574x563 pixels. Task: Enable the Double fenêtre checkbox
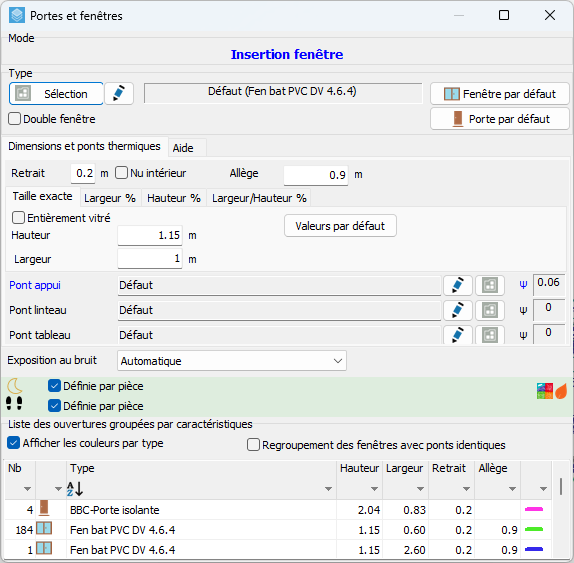14,119
